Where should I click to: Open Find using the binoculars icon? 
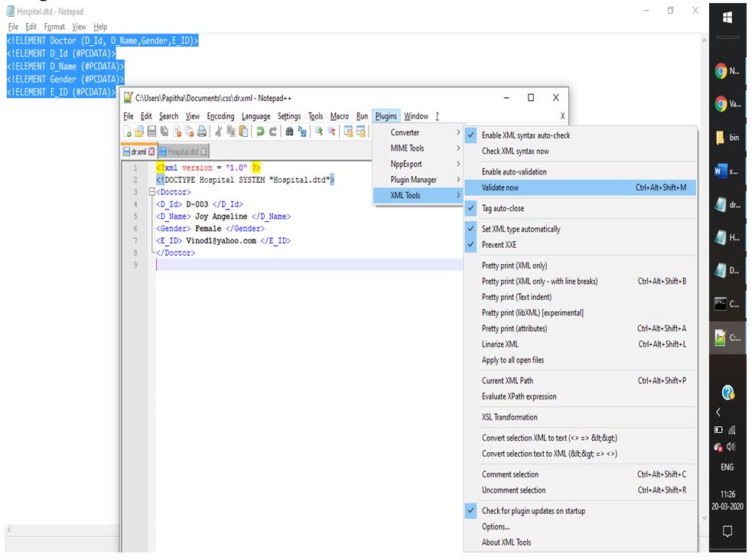tap(290, 132)
